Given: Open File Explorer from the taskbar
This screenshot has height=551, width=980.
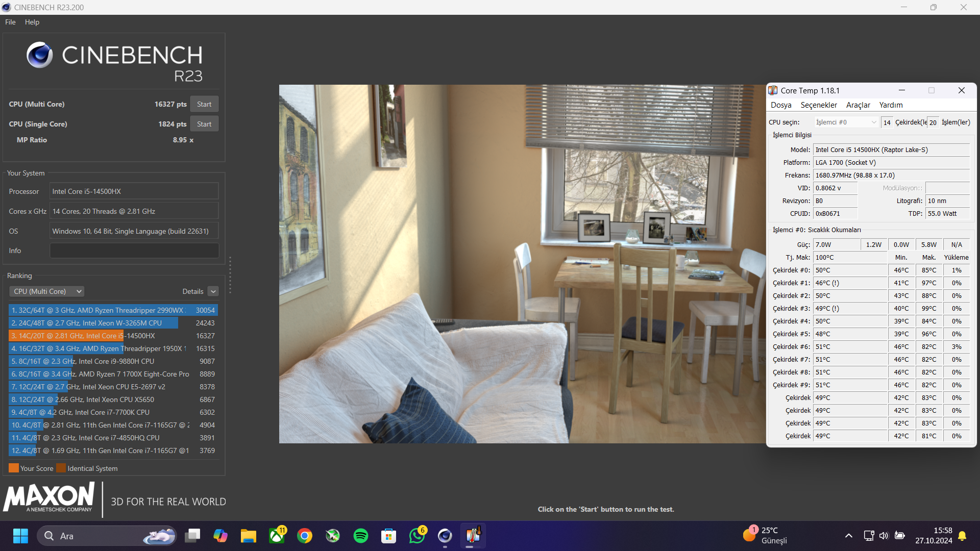Looking at the screenshot, I should (249, 536).
